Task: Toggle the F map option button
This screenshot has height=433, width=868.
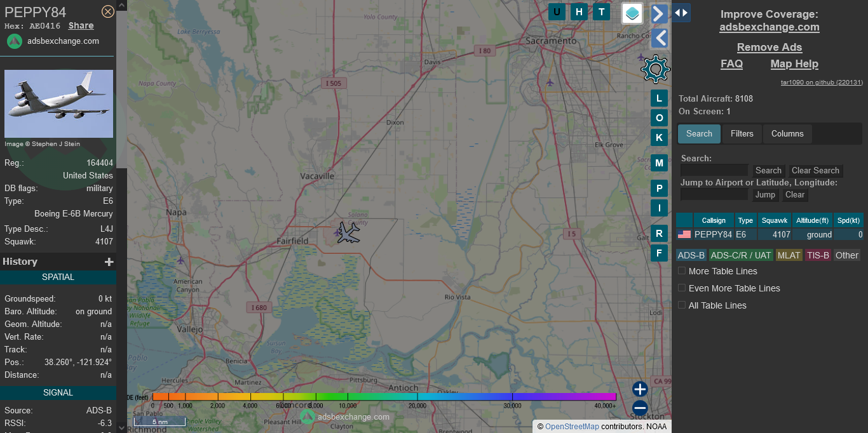Action: coord(659,253)
